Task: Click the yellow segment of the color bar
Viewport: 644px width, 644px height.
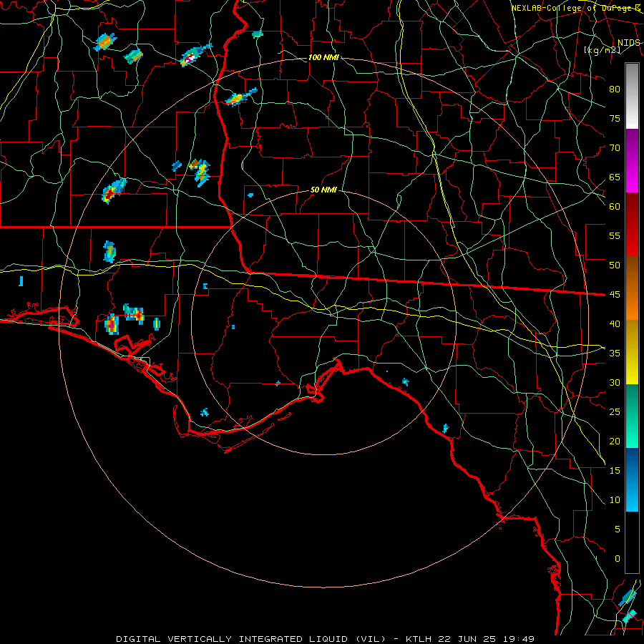Action: (x=632, y=352)
